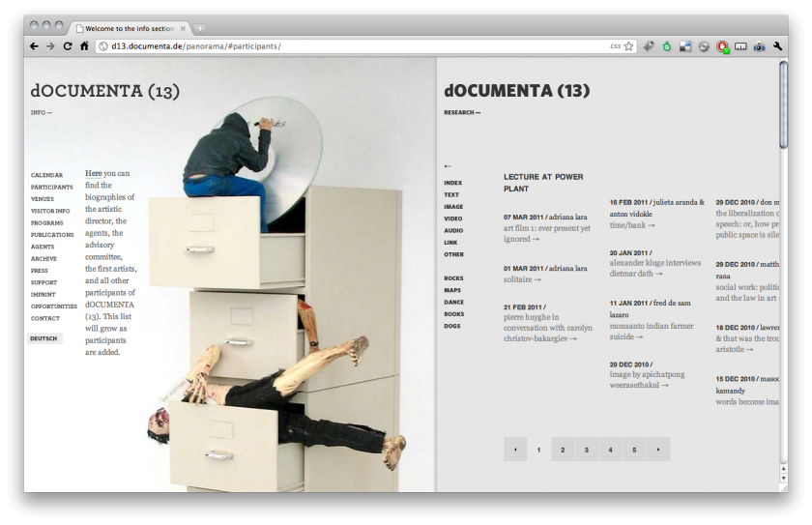Image resolution: width=812 pixels, height=525 pixels.
Task: Click the scrollbar down arrow
Action: (x=784, y=479)
